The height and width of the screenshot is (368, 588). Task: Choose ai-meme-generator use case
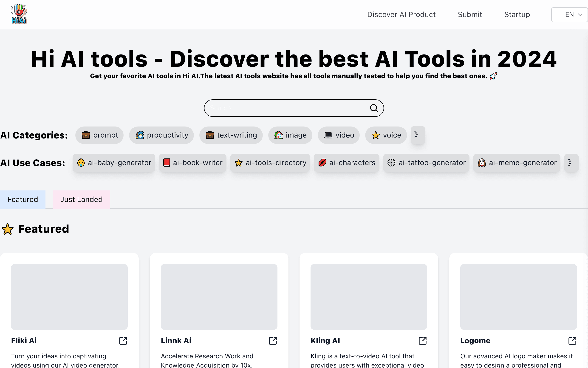coord(517,163)
